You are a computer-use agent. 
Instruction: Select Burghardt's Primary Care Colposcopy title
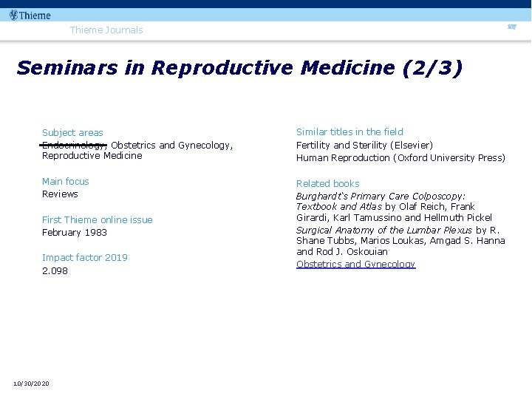pos(381,201)
